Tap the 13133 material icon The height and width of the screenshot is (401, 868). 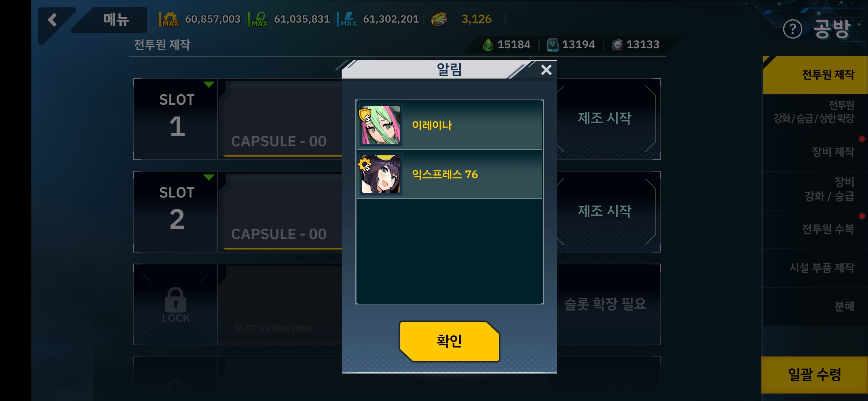tap(617, 45)
